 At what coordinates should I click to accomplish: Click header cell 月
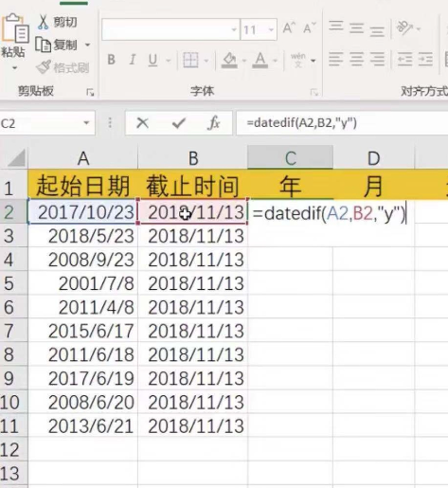374,186
